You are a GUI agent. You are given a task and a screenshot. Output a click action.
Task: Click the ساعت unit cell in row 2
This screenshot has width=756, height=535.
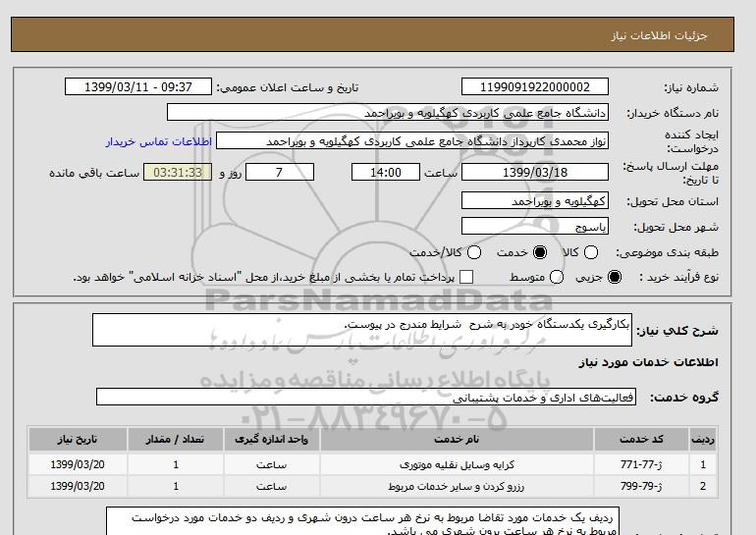271,486
